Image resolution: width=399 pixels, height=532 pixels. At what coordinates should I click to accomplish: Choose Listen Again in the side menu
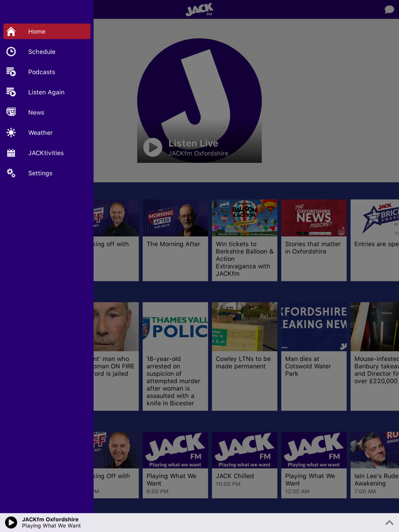pos(47,92)
